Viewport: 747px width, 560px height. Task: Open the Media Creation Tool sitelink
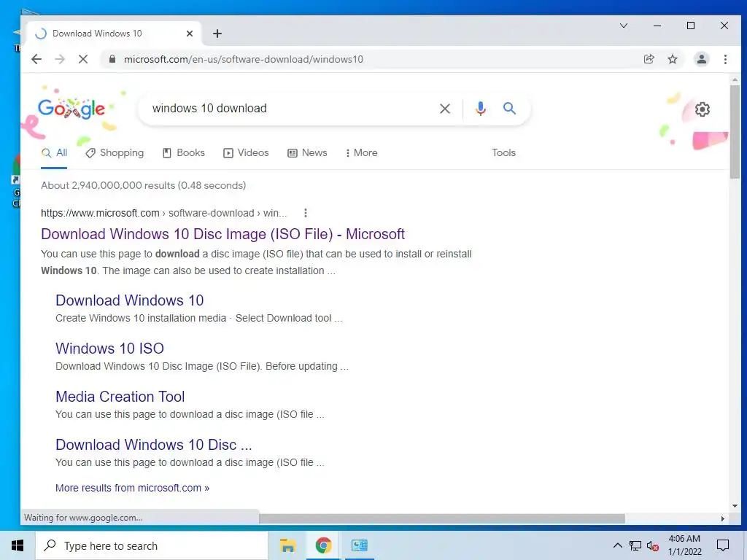(120, 397)
